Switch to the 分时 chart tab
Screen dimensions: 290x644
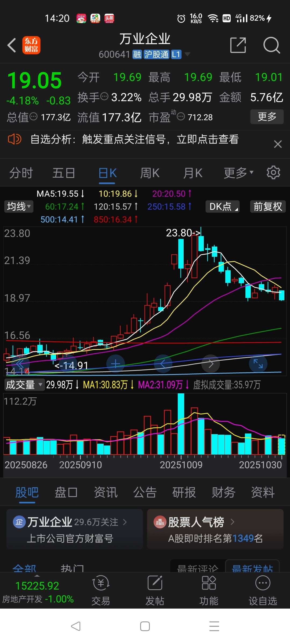21,173
